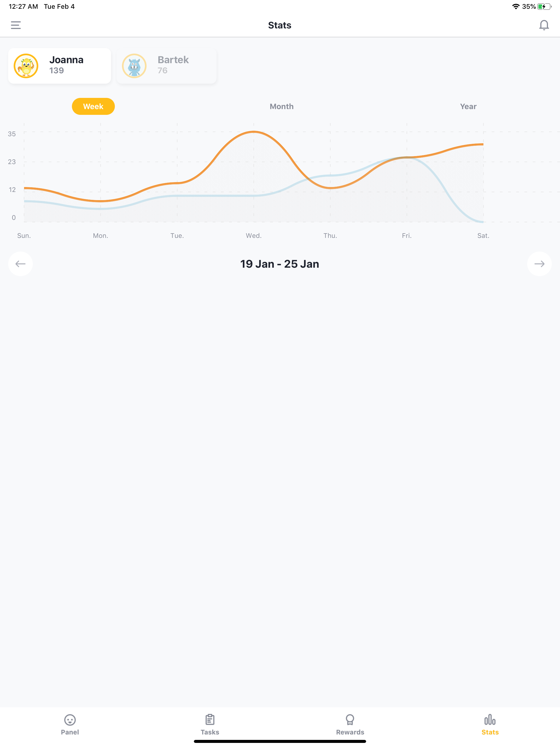Viewport: 560px width, 747px height.
Task: Switch chart range to Year
Action: click(x=468, y=106)
